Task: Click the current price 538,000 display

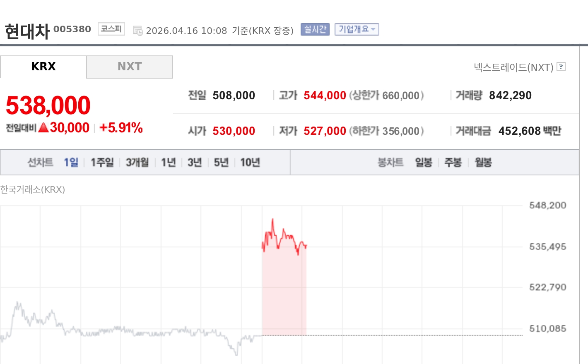Action: point(48,105)
